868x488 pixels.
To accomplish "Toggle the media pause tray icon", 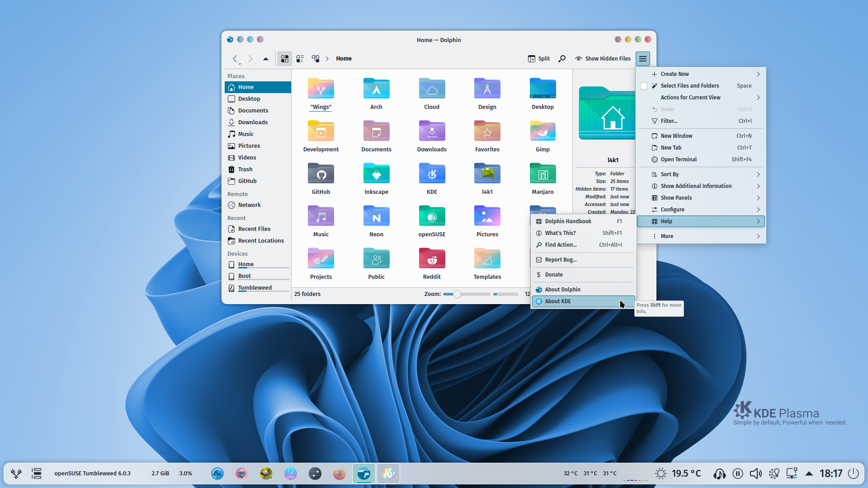I will tap(737, 474).
